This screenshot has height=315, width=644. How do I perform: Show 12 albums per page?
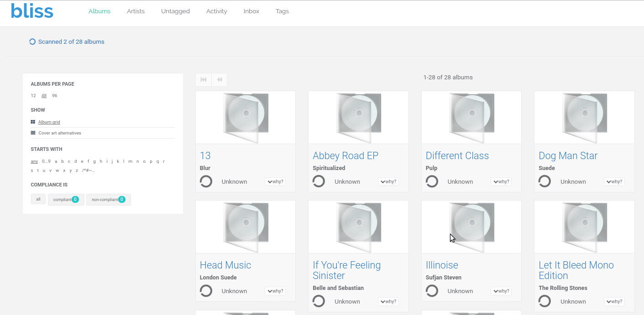pyautogui.click(x=33, y=96)
